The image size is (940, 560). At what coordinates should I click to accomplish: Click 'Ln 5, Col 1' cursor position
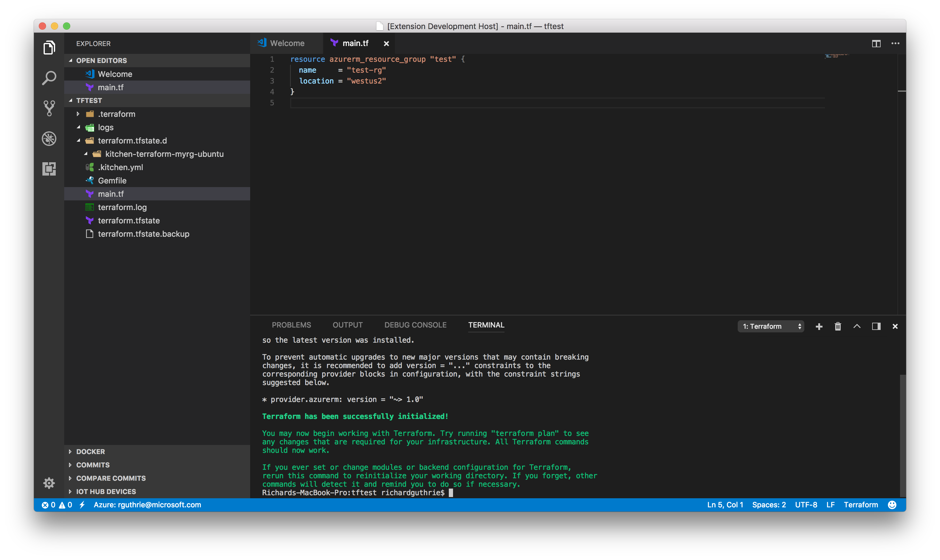(x=725, y=505)
